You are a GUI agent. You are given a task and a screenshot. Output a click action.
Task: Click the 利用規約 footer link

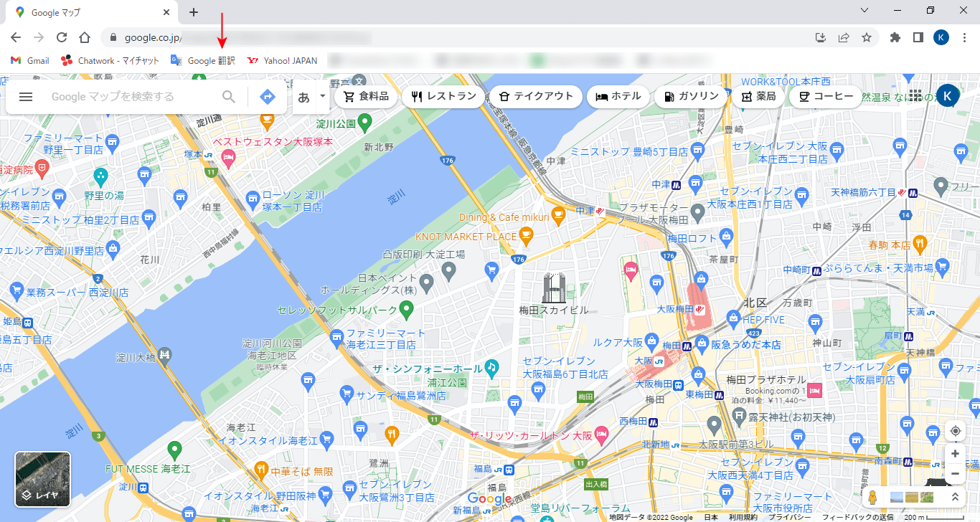743,517
